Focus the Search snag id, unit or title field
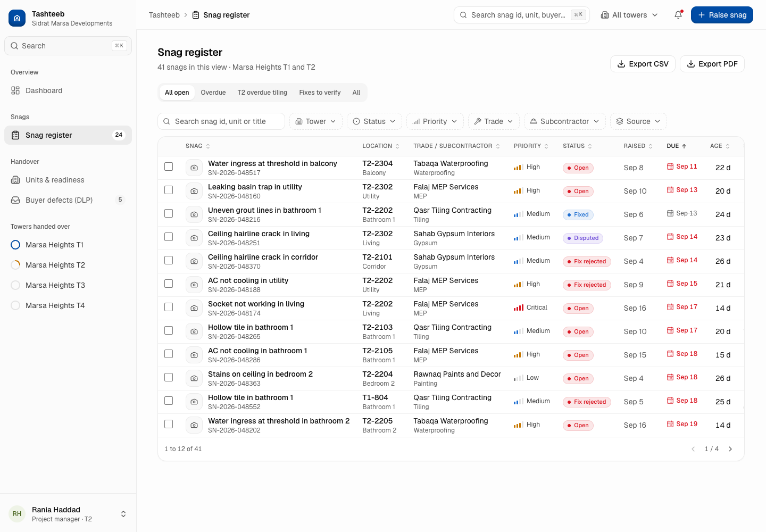 [221, 121]
